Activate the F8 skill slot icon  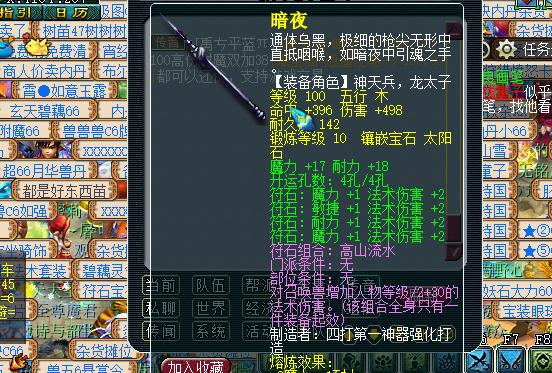540,361
